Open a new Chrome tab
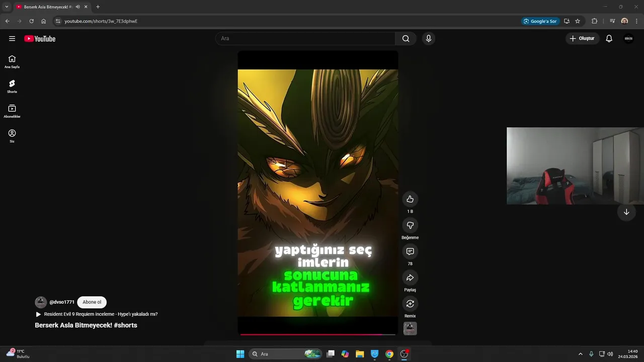 tap(98, 7)
